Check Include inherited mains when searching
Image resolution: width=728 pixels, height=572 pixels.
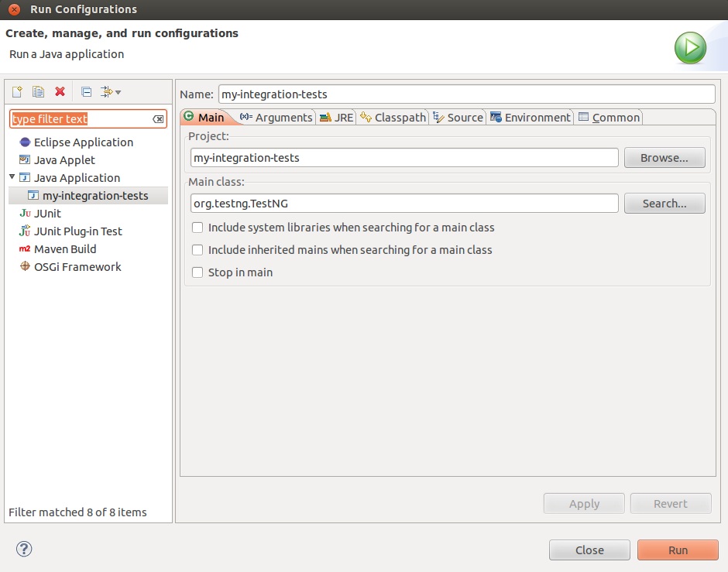pyautogui.click(x=197, y=250)
